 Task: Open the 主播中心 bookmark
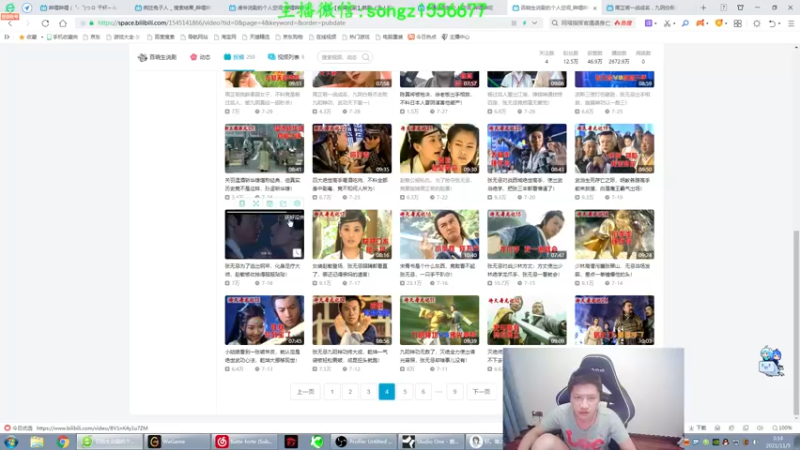[x=455, y=37]
